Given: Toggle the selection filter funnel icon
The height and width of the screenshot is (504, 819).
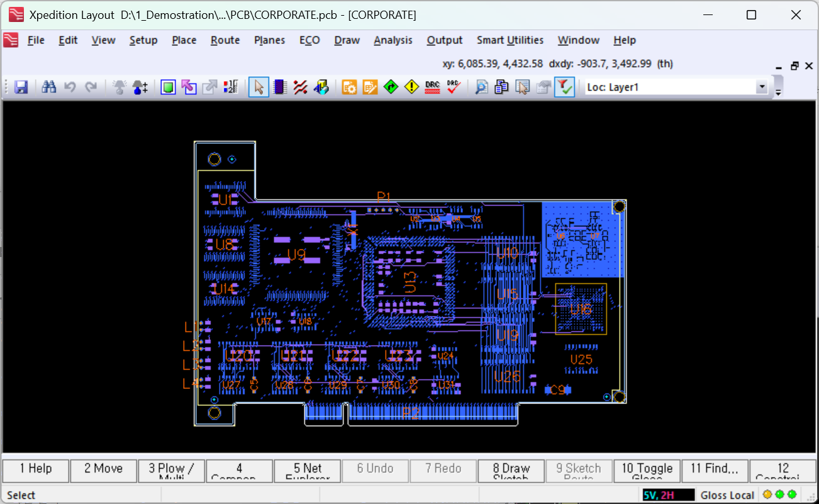Looking at the screenshot, I should 564,87.
